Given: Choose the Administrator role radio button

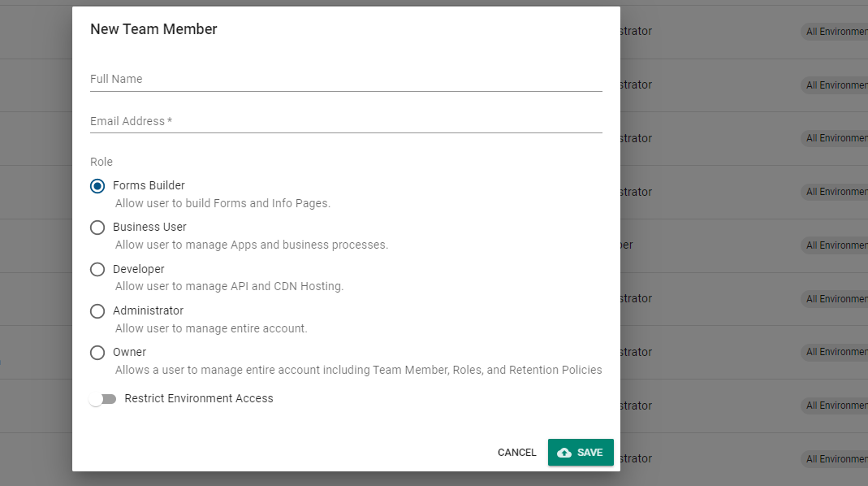Looking at the screenshot, I should pyautogui.click(x=97, y=311).
